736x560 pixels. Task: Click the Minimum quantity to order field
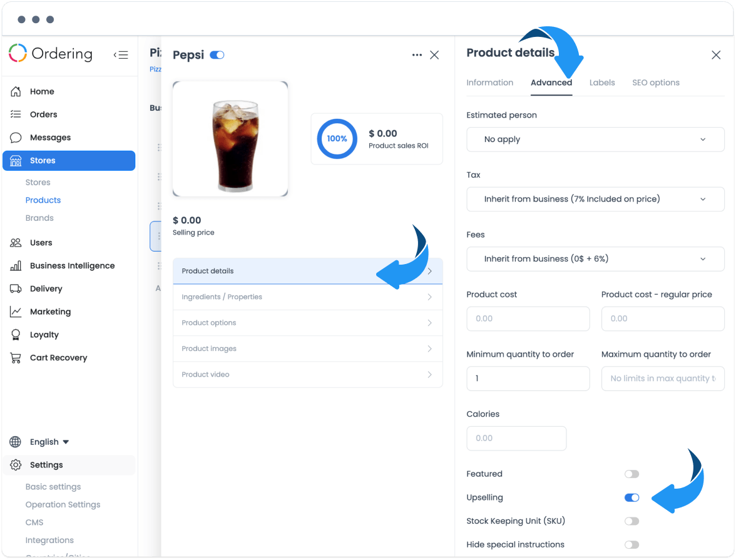click(x=528, y=379)
